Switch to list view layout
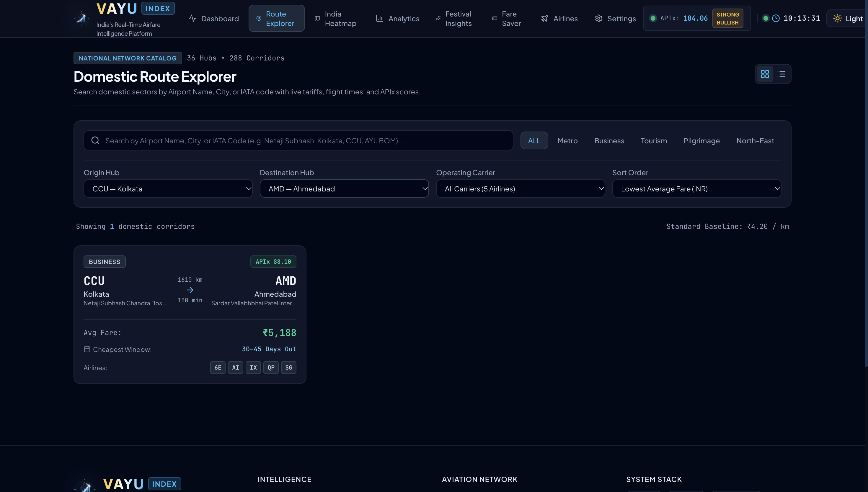The width and height of the screenshot is (868, 492). click(781, 74)
